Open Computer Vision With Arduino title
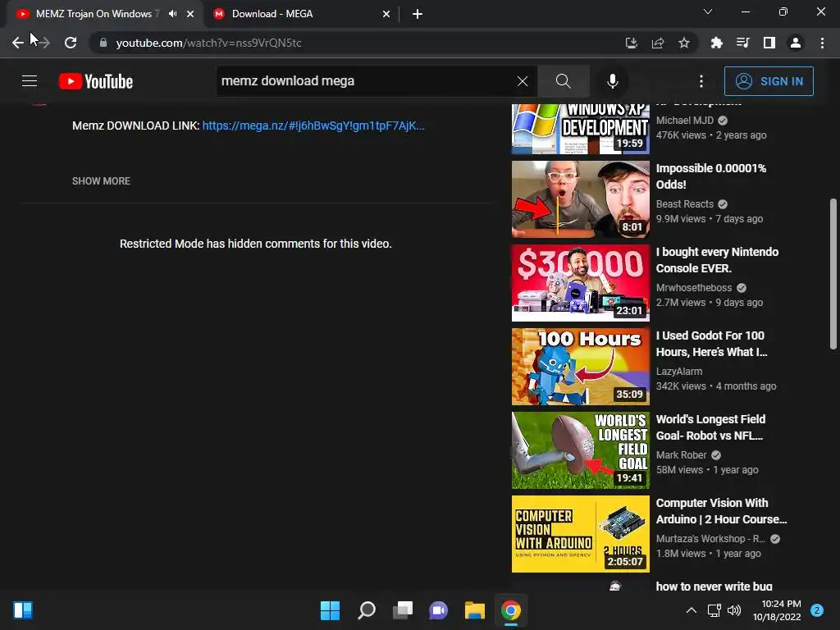Image resolution: width=840 pixels, height=630 pixels. point(721,510)
